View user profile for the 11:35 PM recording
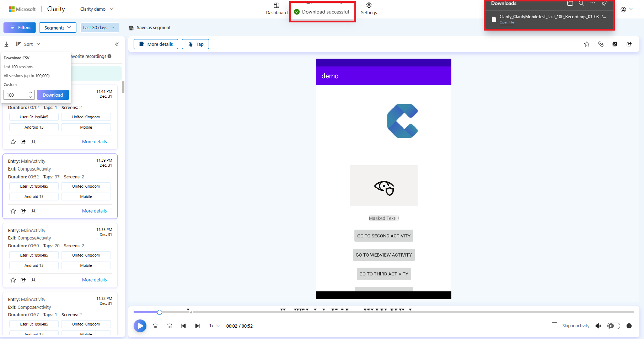This screenshot has height=339, width=644. [33, 280]
